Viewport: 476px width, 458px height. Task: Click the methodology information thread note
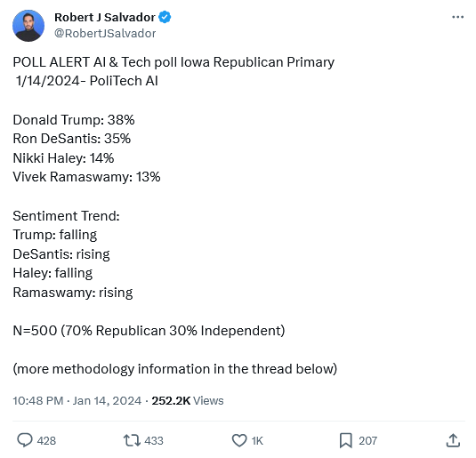pos(175,369)
